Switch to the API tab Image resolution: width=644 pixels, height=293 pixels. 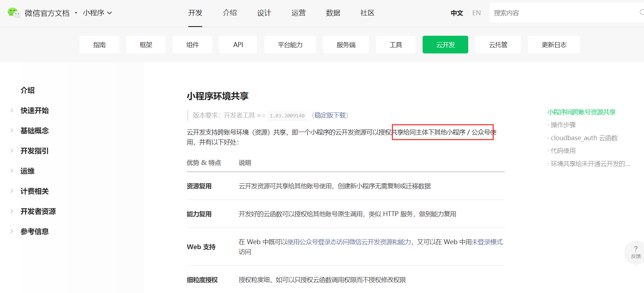pos(238,45)
